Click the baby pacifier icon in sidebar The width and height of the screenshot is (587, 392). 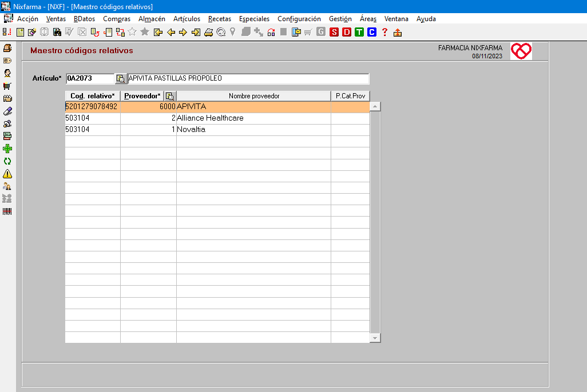pyautogui.click(x=7, y=124)
